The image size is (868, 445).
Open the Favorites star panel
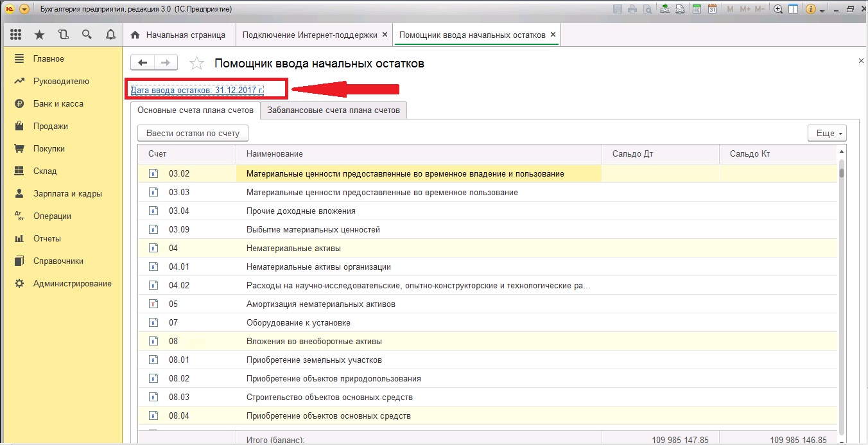(39, 35)
